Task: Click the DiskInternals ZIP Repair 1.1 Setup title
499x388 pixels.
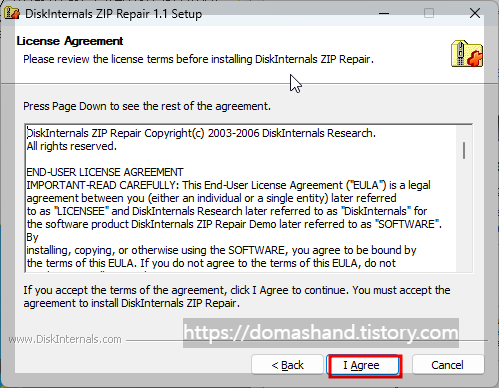Action: pos(113,14)
